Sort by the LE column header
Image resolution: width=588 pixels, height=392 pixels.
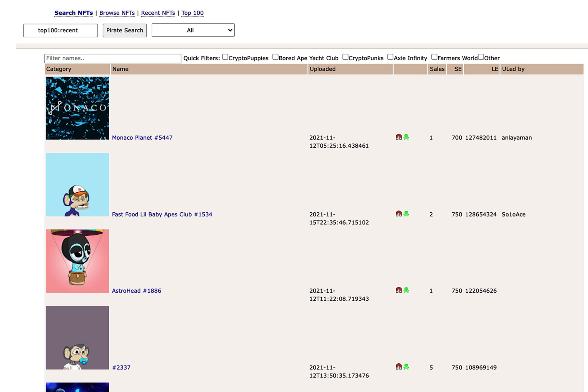tap(482, 69)
